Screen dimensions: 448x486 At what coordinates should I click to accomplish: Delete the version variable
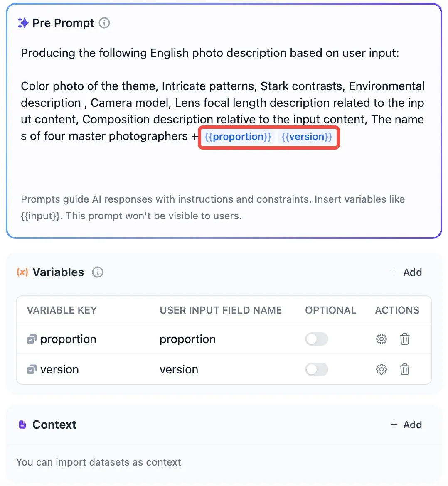(x=404, y=369)
